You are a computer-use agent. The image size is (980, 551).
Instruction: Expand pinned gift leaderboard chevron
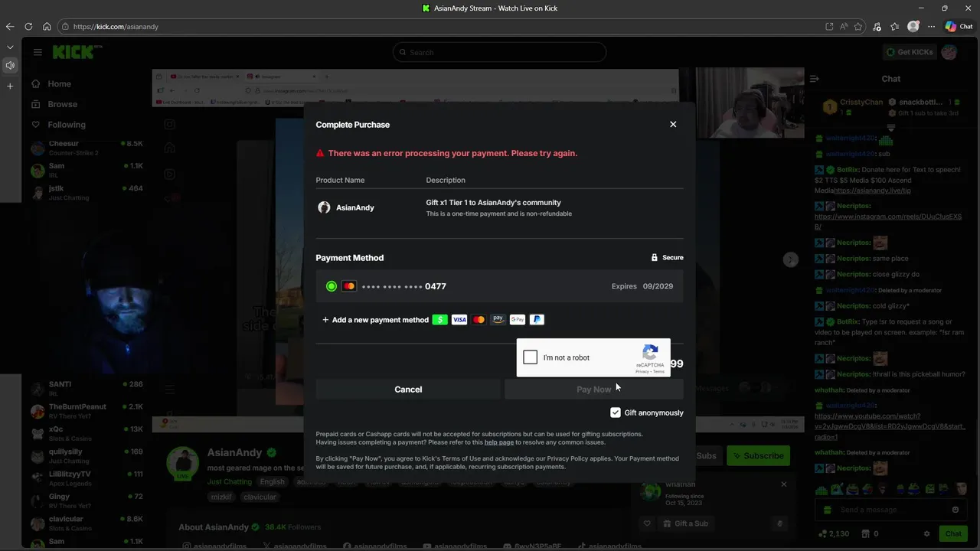click(890, 127)
